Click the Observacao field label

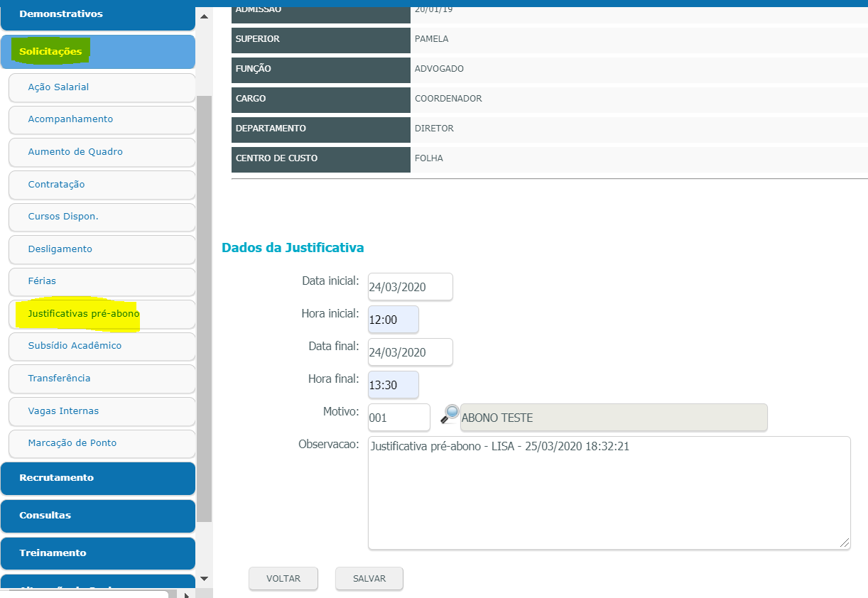(x=329, y=444)
